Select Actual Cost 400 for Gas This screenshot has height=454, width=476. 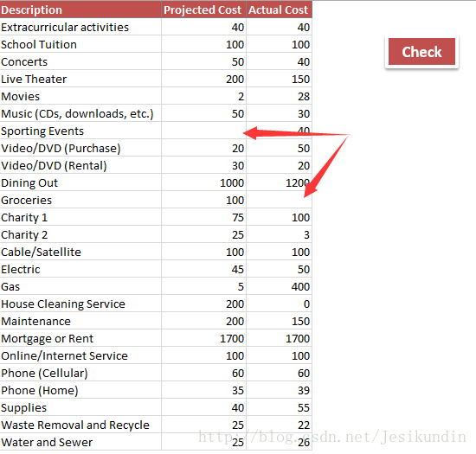(279, 286)
